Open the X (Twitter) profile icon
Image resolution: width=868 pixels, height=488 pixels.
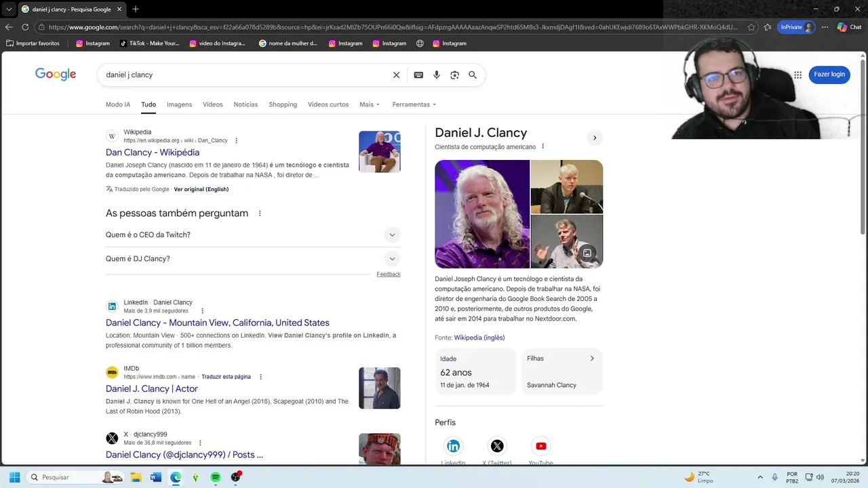pos(497,446)
